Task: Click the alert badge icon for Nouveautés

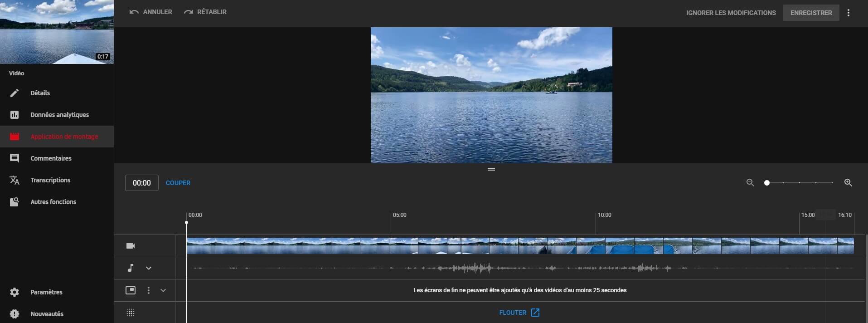Action: 15,314
